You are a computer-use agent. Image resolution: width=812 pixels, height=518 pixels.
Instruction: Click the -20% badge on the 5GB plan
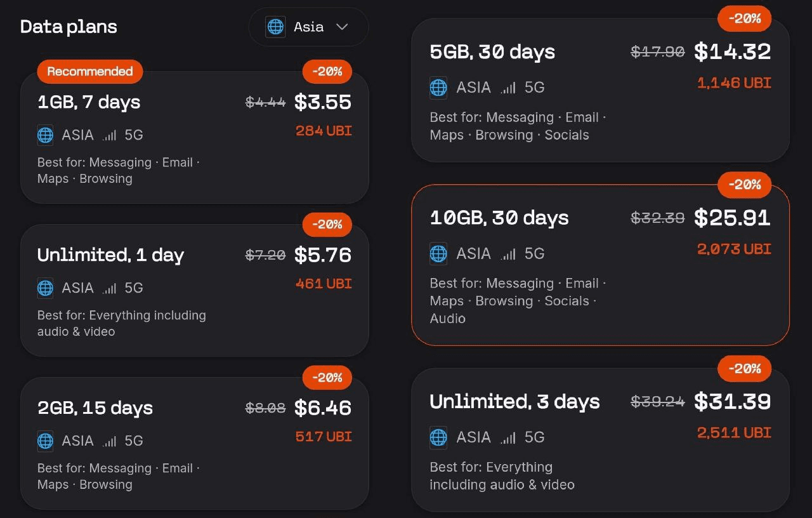744,19
